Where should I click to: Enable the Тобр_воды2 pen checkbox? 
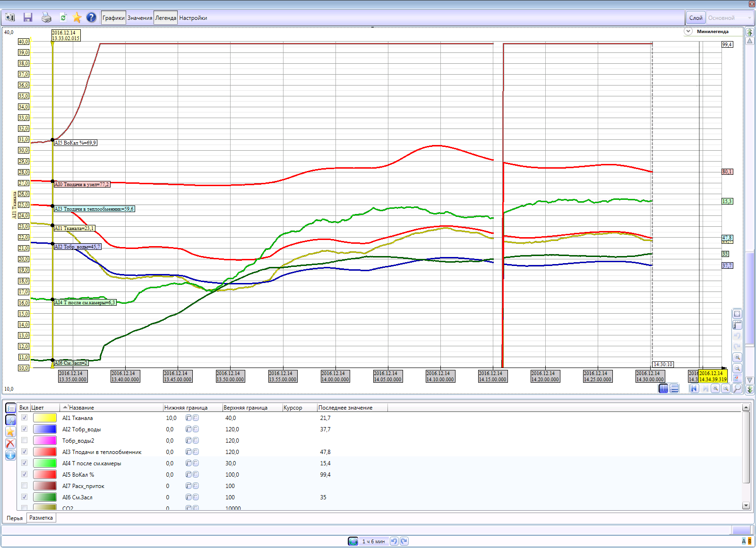[24, 440]
